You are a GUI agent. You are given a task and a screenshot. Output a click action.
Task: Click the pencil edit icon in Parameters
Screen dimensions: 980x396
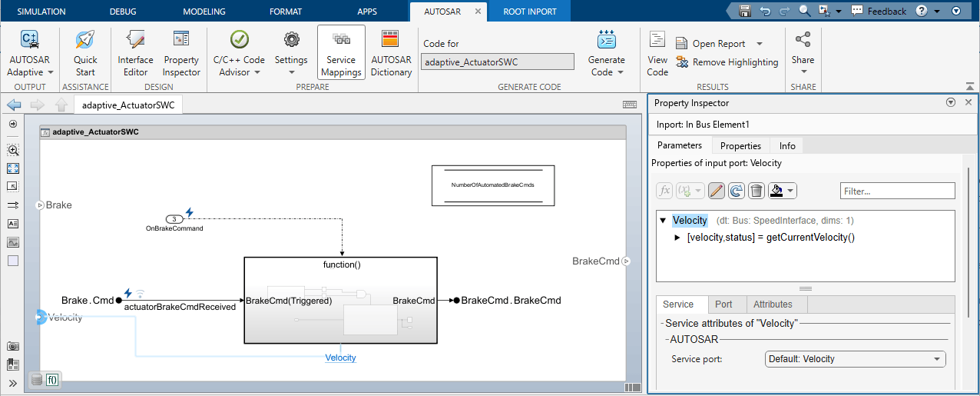(x=717, y=191)
